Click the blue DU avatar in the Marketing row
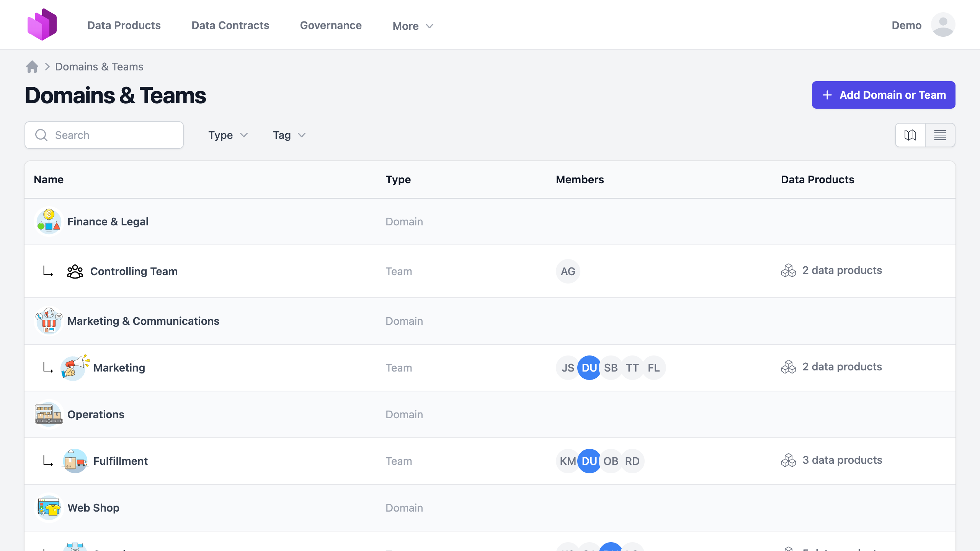This screenshot has width=980, height=551. click(589, 368)
